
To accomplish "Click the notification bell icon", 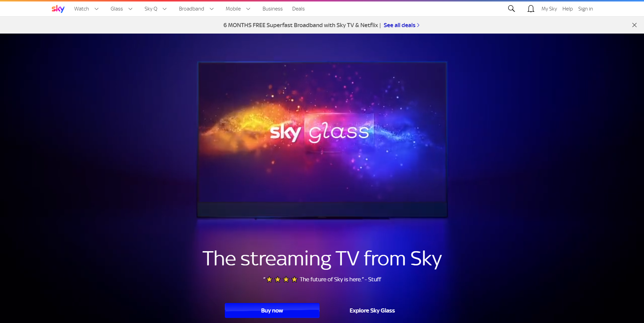I will tap(531, 8).
